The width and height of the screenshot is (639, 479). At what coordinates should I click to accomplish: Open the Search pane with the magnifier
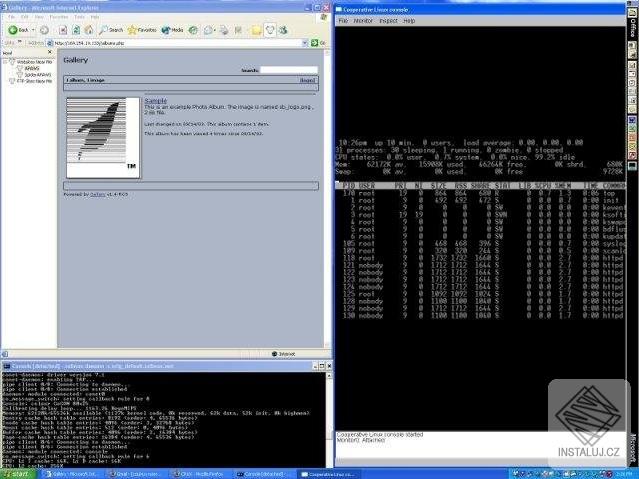click(111, 30)
